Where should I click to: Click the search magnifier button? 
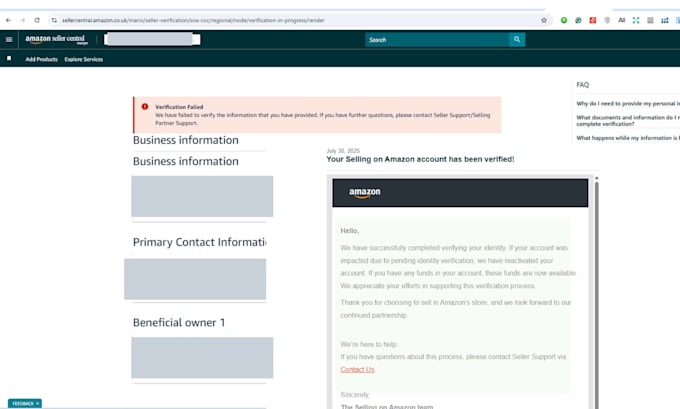[x=517, y=39]
